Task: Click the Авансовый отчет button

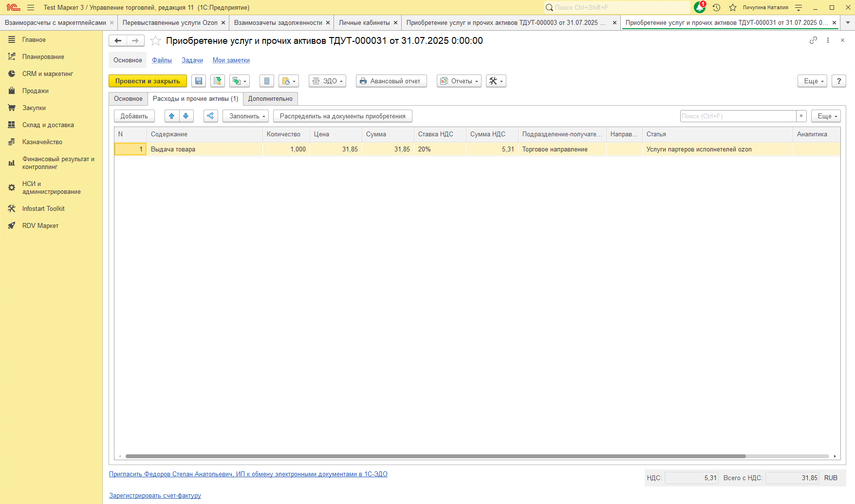Action: tap(391, 81)
